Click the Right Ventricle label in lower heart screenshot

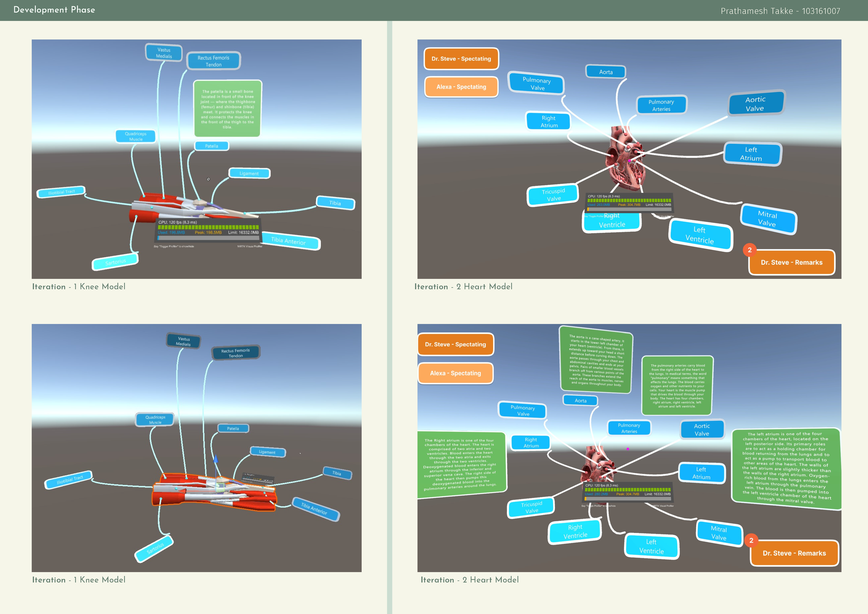click(575, 531)
